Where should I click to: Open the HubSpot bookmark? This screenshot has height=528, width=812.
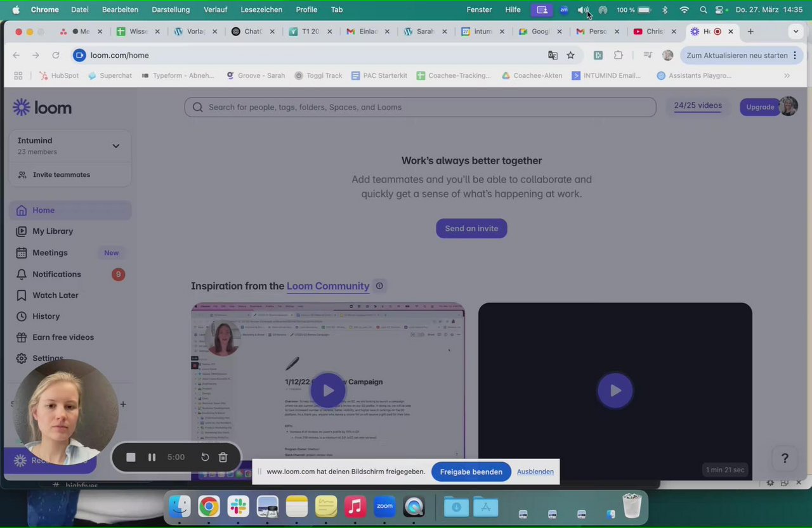pyautogui.click(x=59, y=75)
